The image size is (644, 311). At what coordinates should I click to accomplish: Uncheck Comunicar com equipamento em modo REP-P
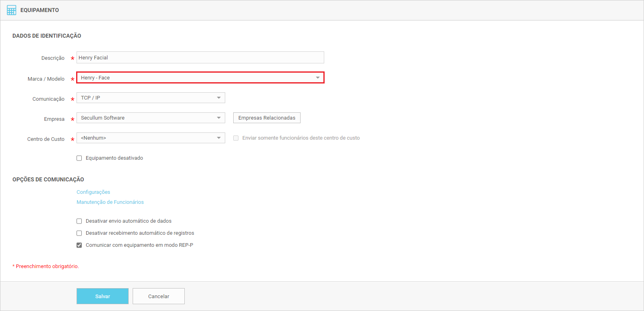(x=79, y=245)
